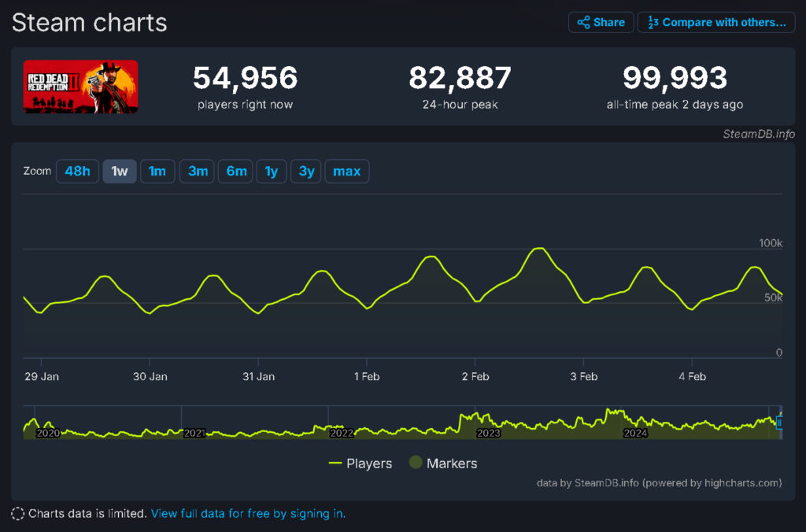Viewport: 806px width, 532px height.
Task: Click the 3 Feb axis date label
Action: pos(584,377)
